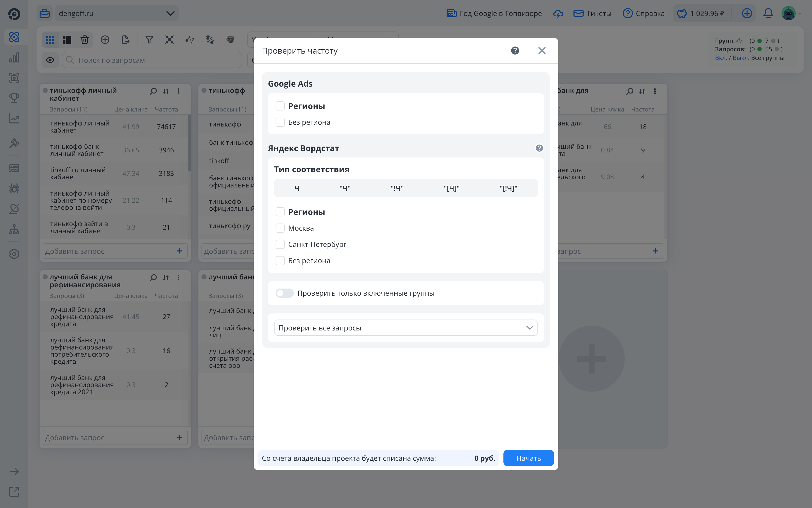Check Google Ads Регионы checkbox
This screenshot has width=812, height=508.
[x=280, y=106]
